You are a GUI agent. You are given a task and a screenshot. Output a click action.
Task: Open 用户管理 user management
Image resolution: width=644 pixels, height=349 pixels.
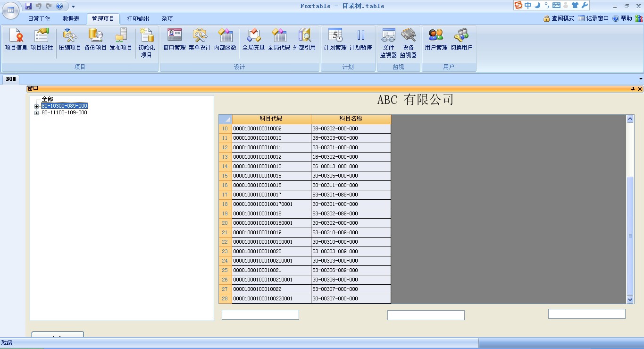click(x=436, y=39)
